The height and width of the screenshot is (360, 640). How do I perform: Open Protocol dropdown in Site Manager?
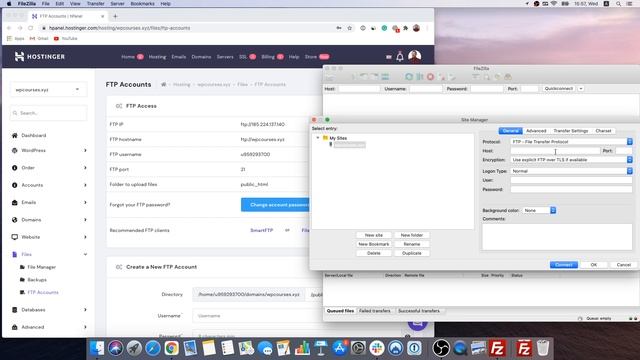tap(630, 142)
